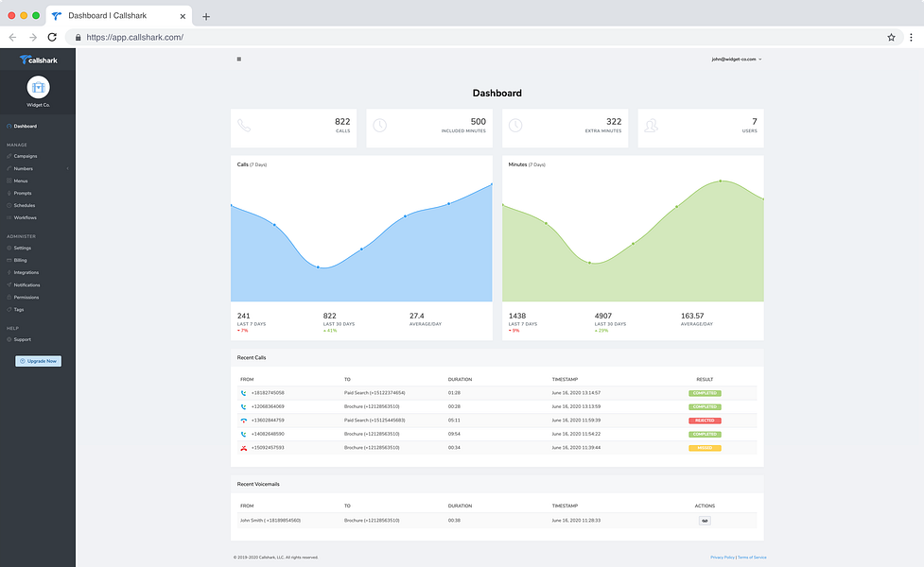The width and height of the screenshot is (924, 567).
Task: Bookmark this page with the star icon
Action: 891,37
